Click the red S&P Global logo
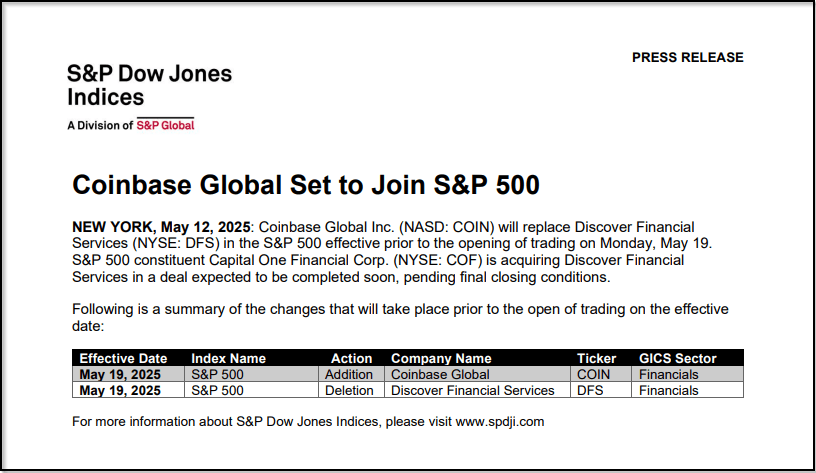 click(165, 125)
